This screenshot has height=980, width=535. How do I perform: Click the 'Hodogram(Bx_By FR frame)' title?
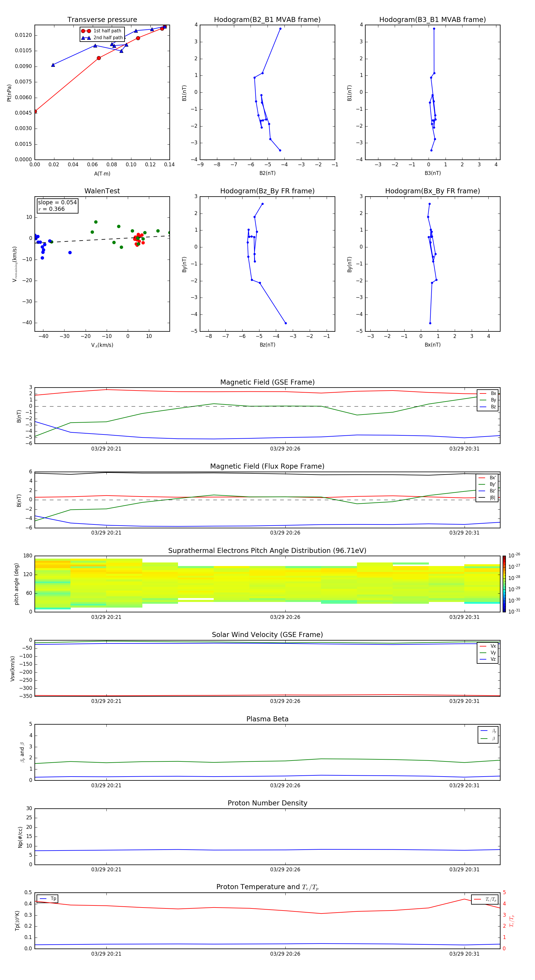[x=432, y=191]
